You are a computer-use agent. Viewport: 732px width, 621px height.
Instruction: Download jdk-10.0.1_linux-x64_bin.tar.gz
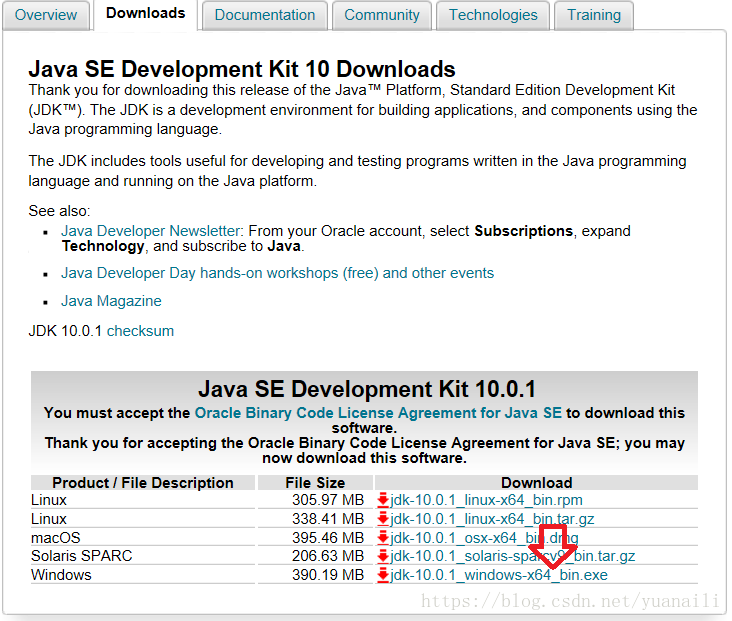point(492,519)
